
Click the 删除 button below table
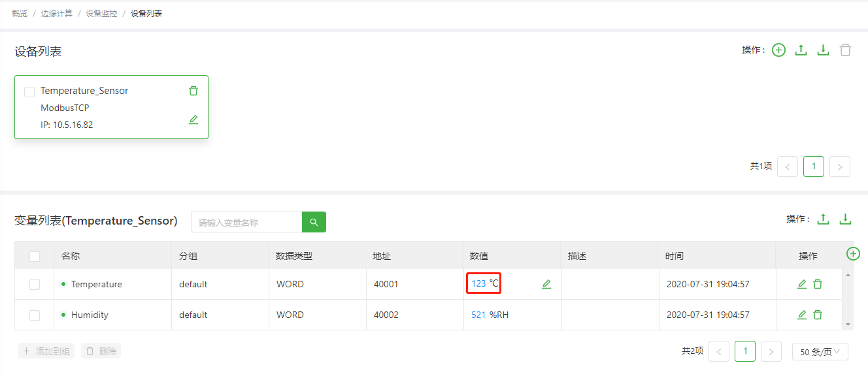101,351
